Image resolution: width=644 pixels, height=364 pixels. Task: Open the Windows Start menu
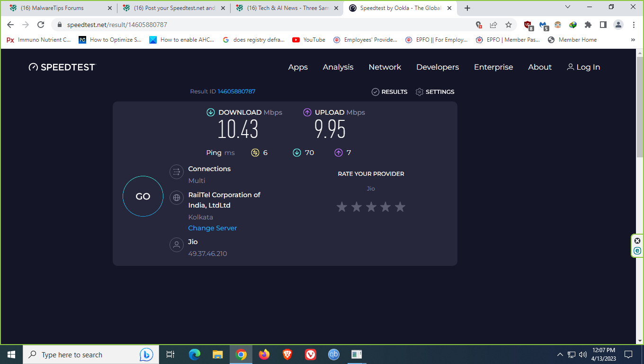click(x=11, y=355)
